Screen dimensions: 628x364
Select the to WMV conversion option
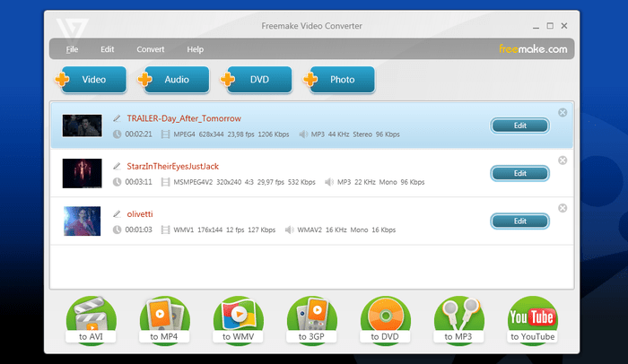[x=238, y=320]
